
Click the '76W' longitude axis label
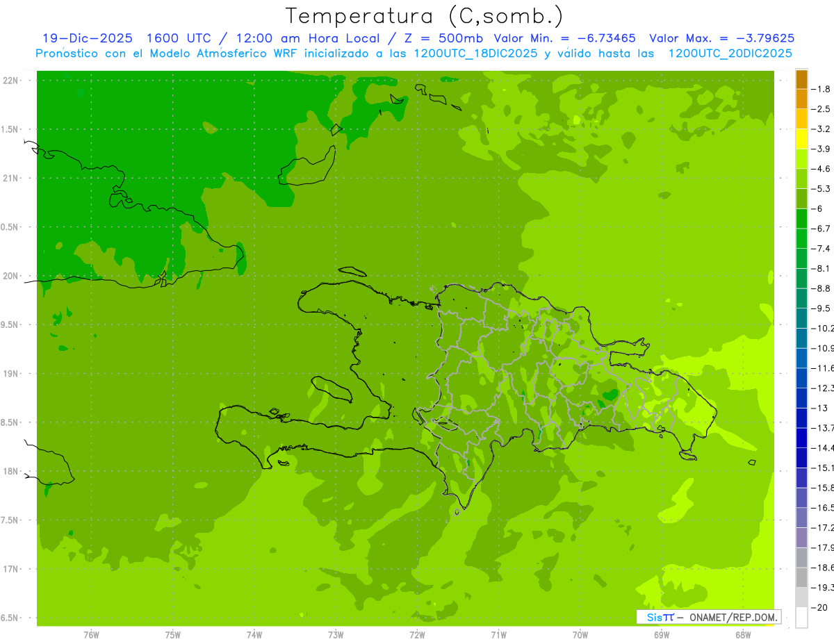91,635
